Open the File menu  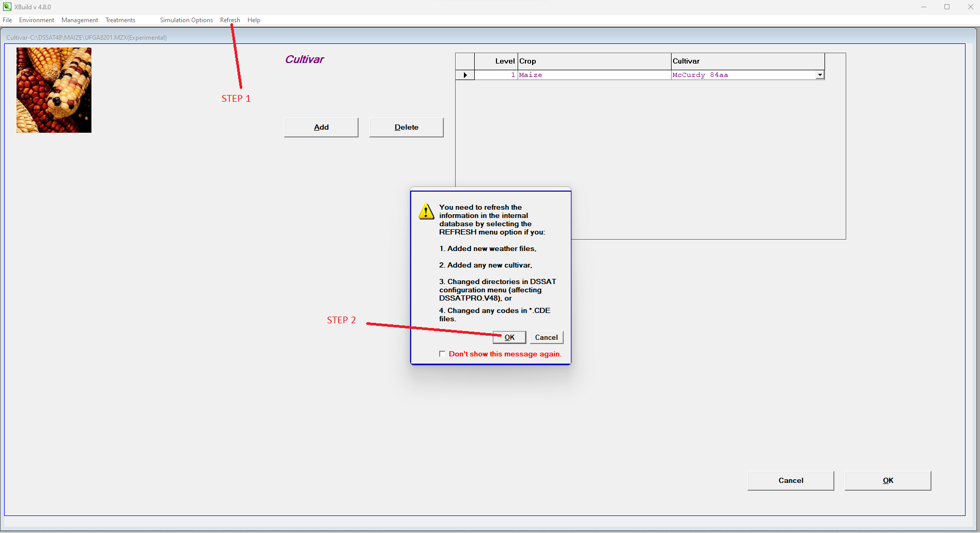7,20
